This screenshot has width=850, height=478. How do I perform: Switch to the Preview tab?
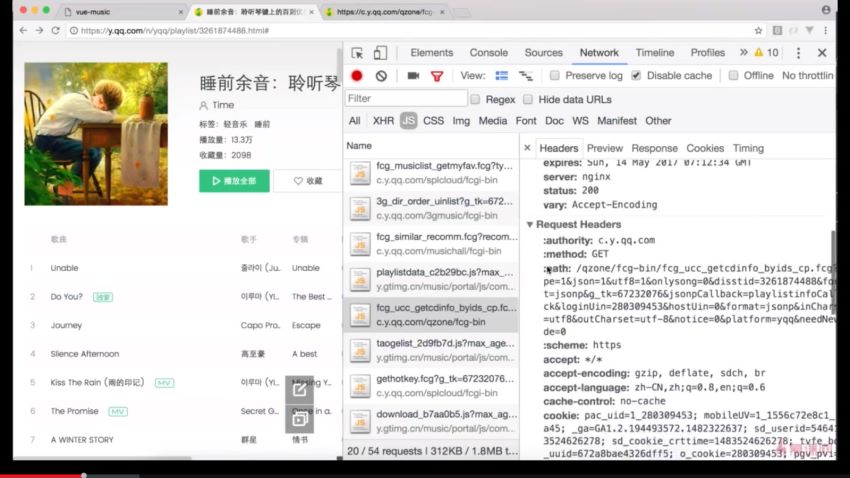click(604, 148)
